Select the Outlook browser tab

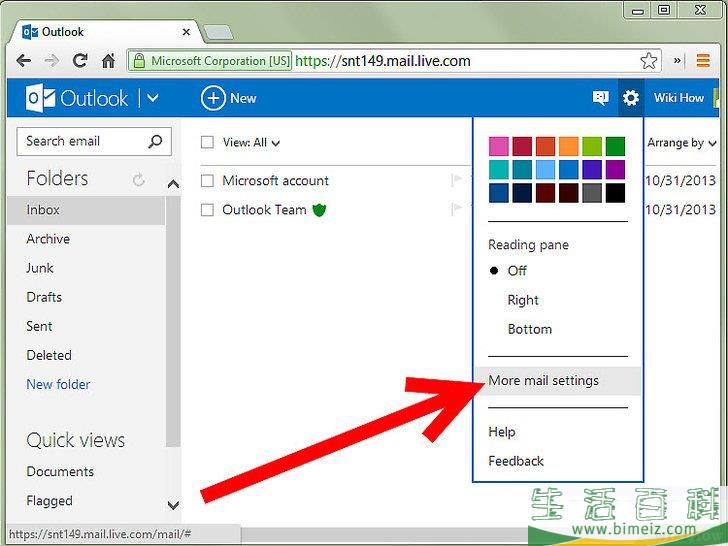(106, 32)
